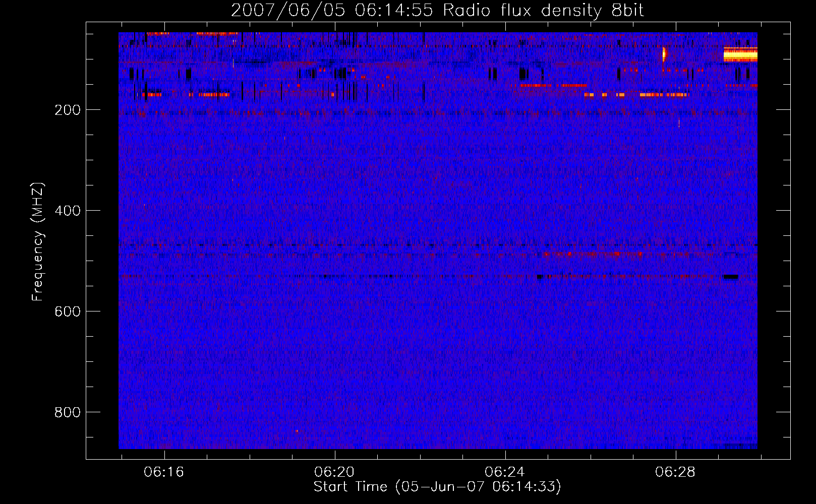This screenshot has width=816, height=504.
Task: Pick the 600 frequency tick label
Action: [68, 311]
